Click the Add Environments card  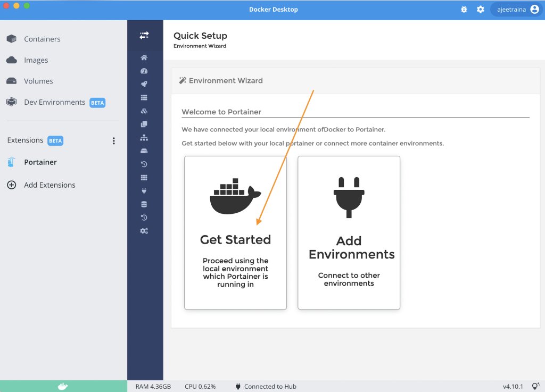(349, 232)
